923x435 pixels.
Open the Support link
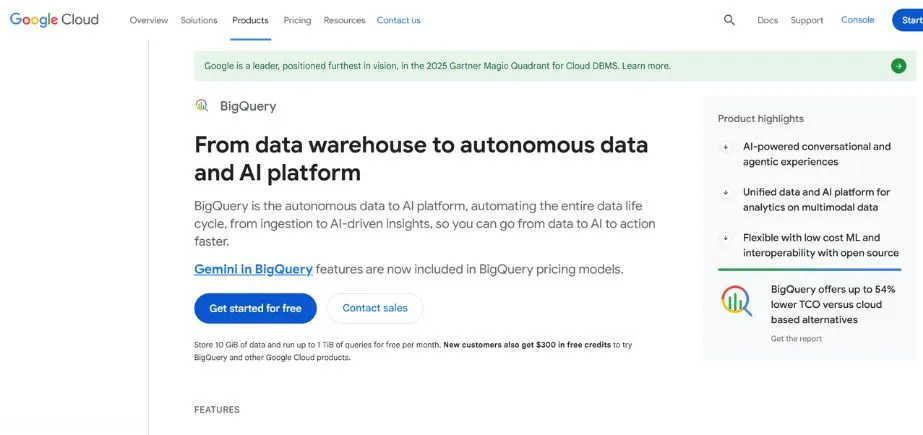tap(807, 20)
